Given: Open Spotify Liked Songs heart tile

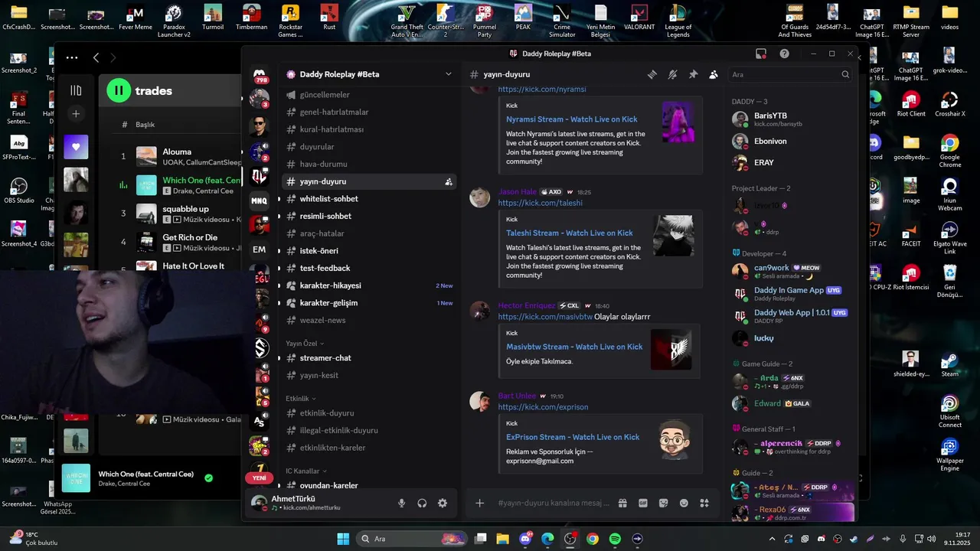Looking at the screenshot, I should [76, 147].
